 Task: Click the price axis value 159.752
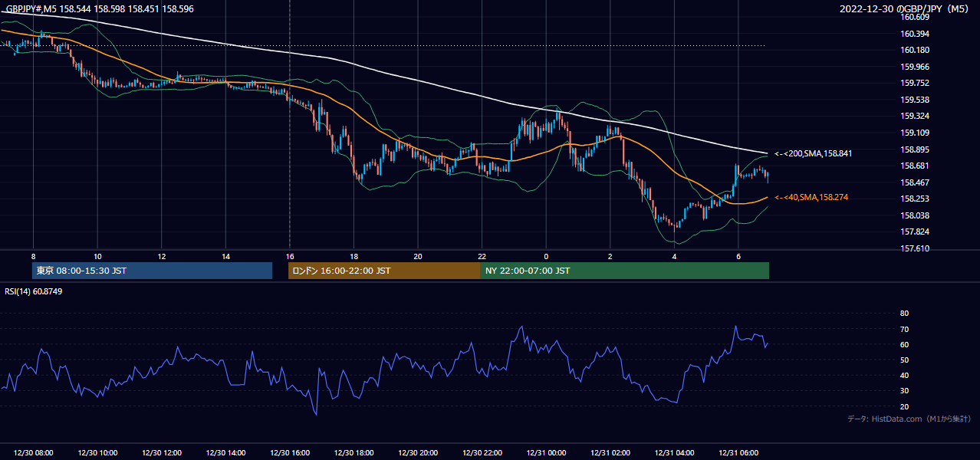(x=915, y=83)
